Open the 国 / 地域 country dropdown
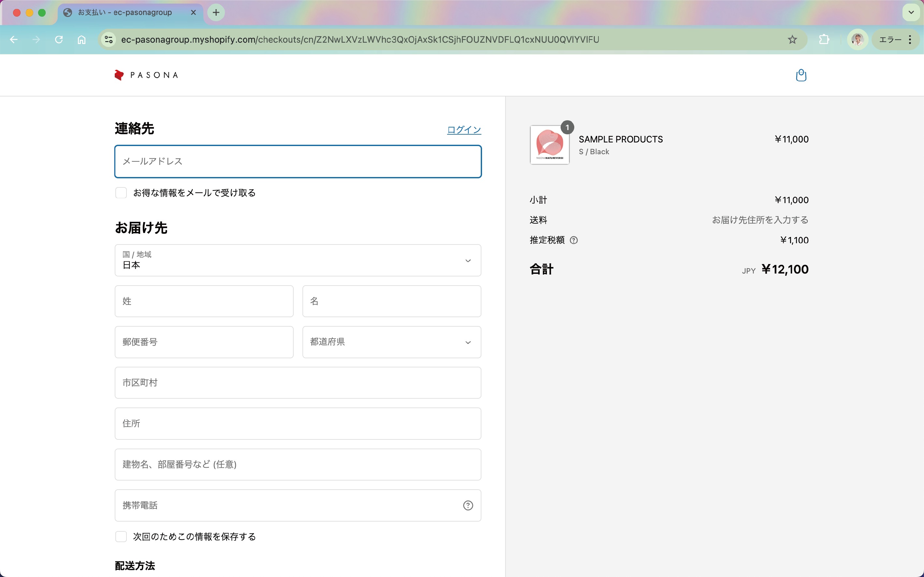This screenshot has height=577, width=924. [x=298, y=260]
